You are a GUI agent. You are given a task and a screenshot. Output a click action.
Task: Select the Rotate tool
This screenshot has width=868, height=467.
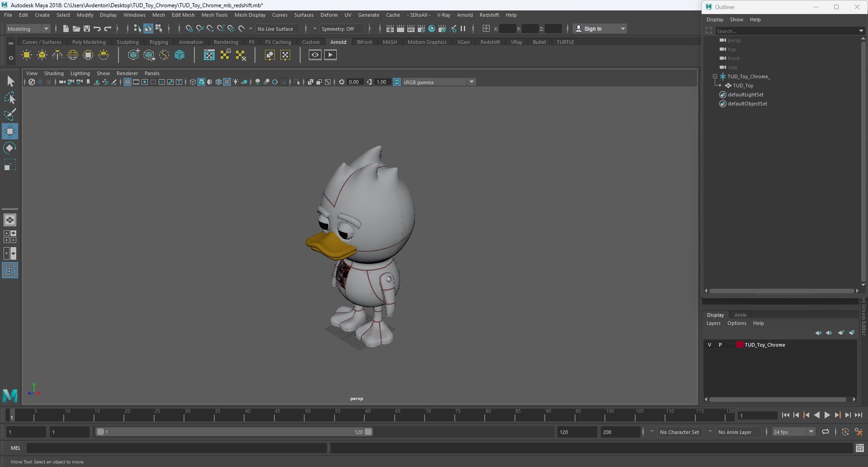(x=10, y=148)
